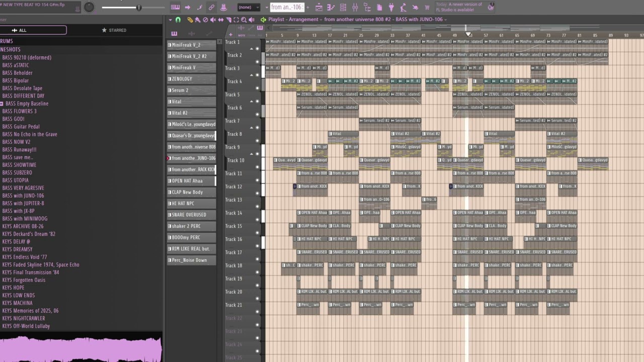Open the dropdown arrow after 'BASS with JUNO-106' in title
The width and height of the screenshot is (644, 362).
(445, 20)
